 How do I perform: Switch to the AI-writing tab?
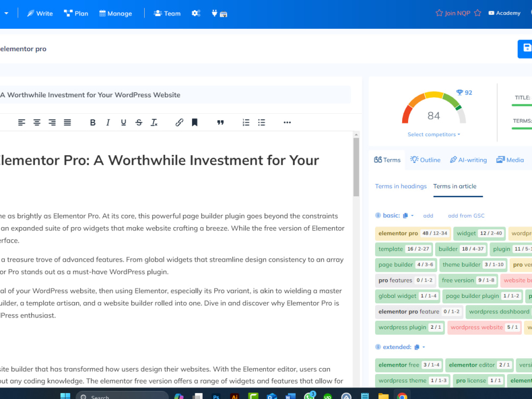468,160
